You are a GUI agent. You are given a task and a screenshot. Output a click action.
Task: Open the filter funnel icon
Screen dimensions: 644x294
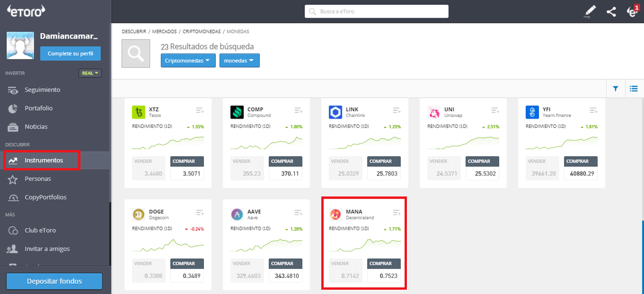click(616, 89)
